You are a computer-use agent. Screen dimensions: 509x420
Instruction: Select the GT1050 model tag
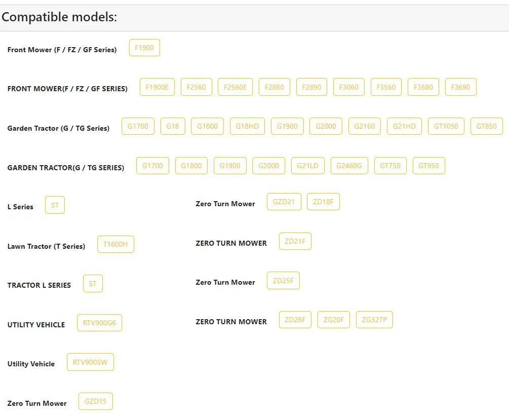coord(446,126)
